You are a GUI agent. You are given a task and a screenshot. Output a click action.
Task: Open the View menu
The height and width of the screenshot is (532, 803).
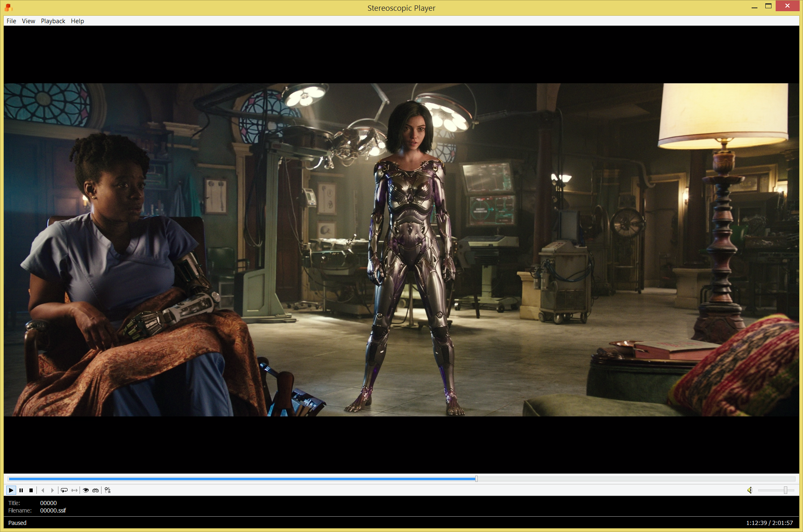pyautogui.click(x=29, y=21)
